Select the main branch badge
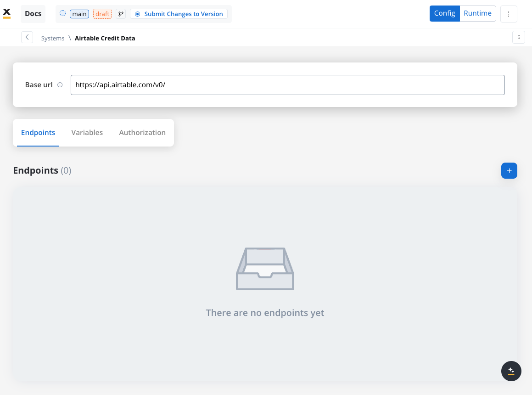This screenshot has width=532, height=395. click(x=79, y=14)
